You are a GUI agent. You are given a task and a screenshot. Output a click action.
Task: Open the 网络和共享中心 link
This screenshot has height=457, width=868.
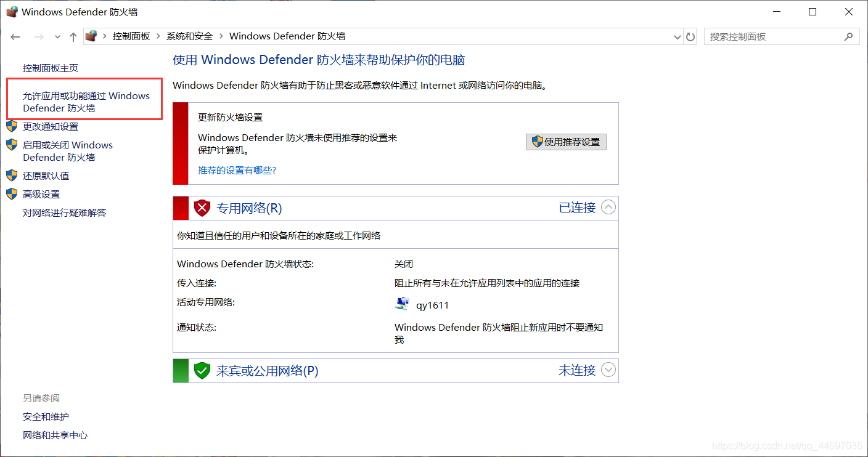click(x=55, y=435)
